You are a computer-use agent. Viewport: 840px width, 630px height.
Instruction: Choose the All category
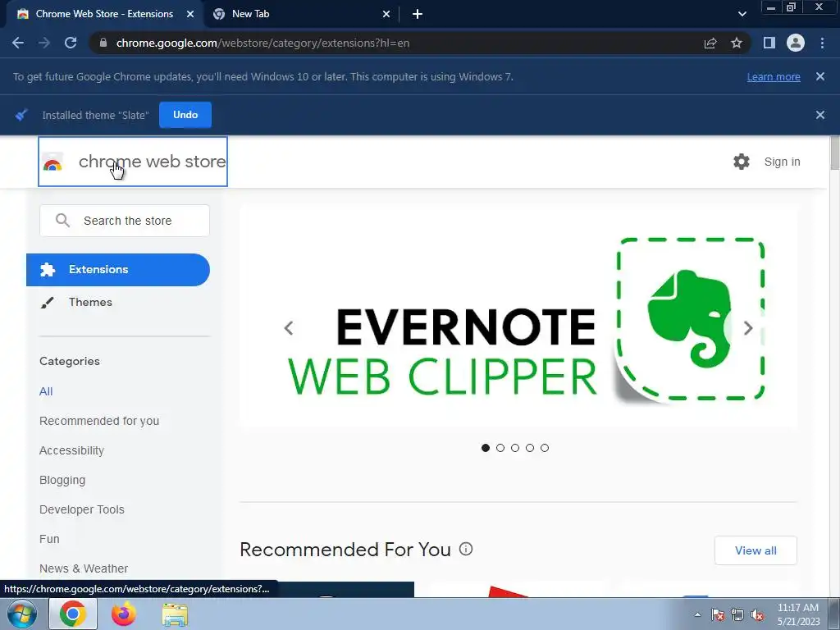point(46,391)
